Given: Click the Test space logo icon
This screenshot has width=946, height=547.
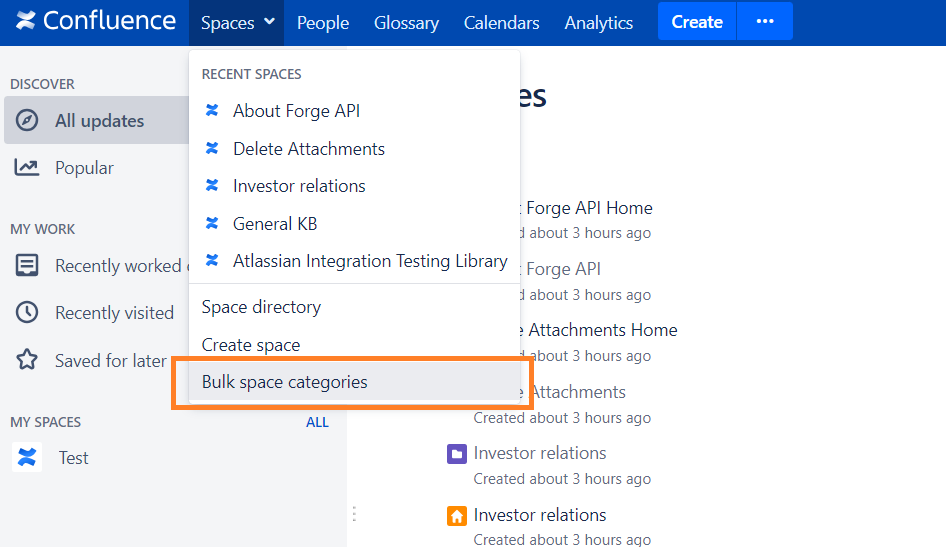Looking at the screenshot, I should 27,457.
